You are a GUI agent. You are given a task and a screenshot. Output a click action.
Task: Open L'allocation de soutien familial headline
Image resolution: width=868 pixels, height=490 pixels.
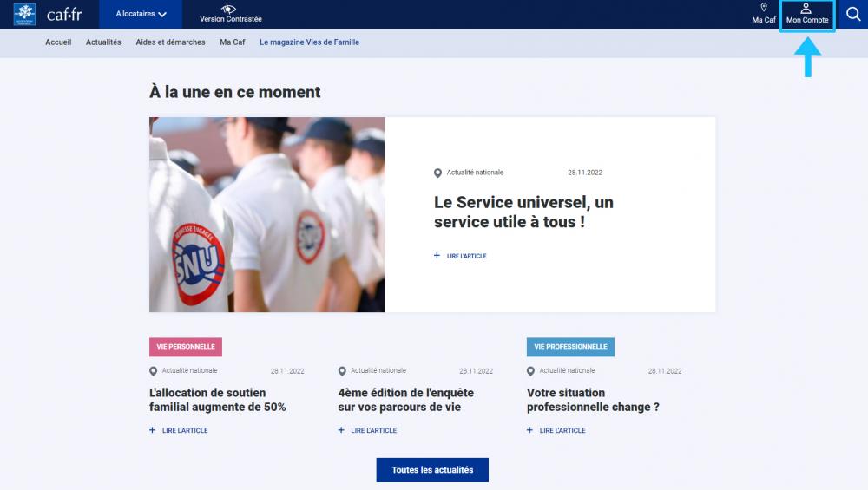[218, 400]
